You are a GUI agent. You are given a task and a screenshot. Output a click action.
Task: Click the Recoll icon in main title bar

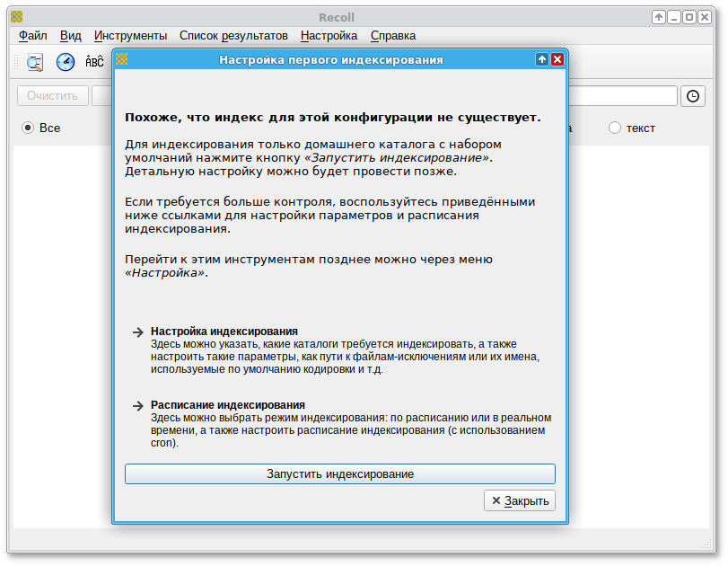pyautogui.click(x=17, y=17)
